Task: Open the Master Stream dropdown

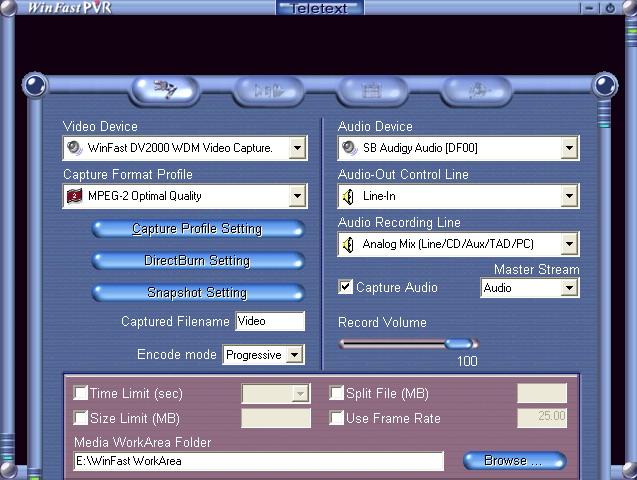Action: click(x=569, y=288)
